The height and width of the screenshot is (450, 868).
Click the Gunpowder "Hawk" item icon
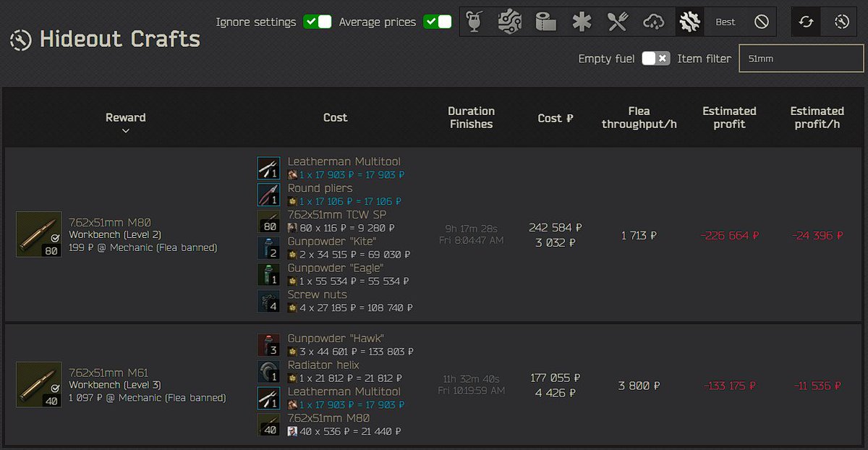tap(268, 345)
